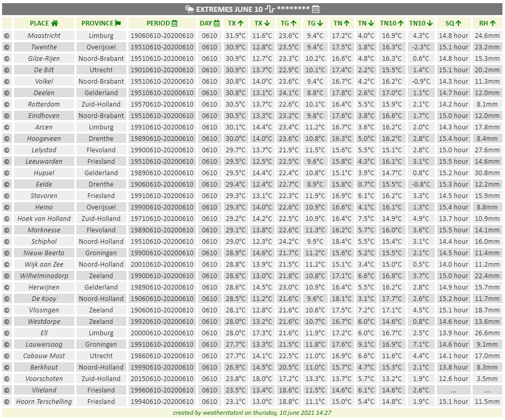Select 24.1°C TG value for Deelen
This screenshot has width=505, height=420.
coord(289,93)
